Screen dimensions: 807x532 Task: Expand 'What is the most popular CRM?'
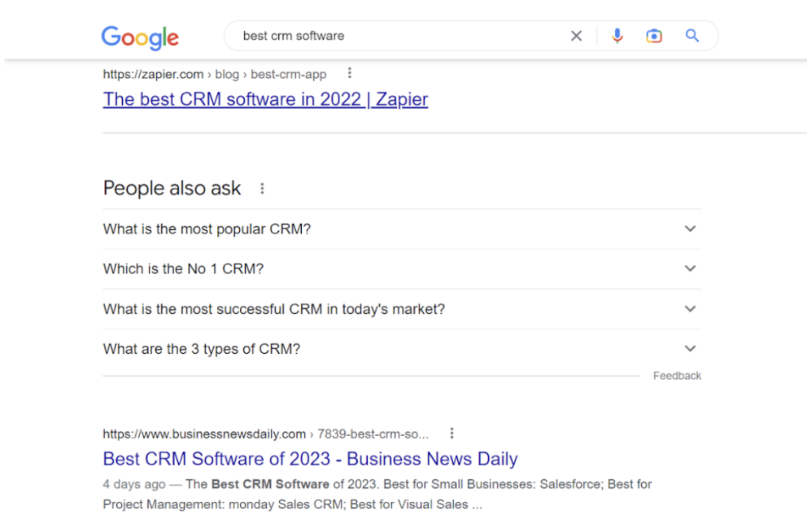(690, 229)
